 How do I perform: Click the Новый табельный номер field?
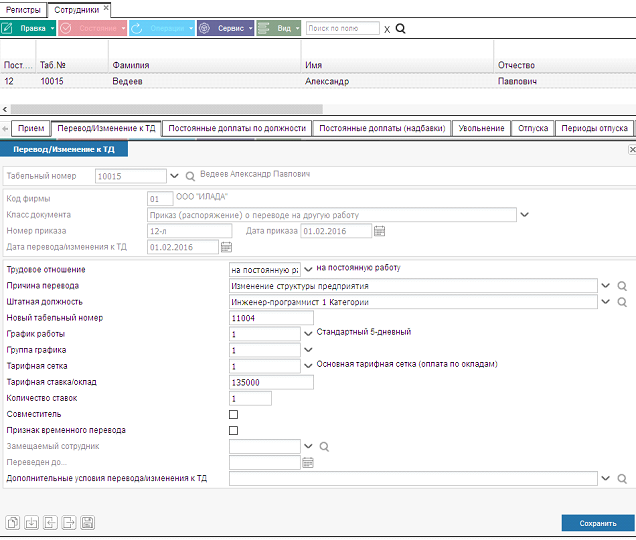point(271,318)
